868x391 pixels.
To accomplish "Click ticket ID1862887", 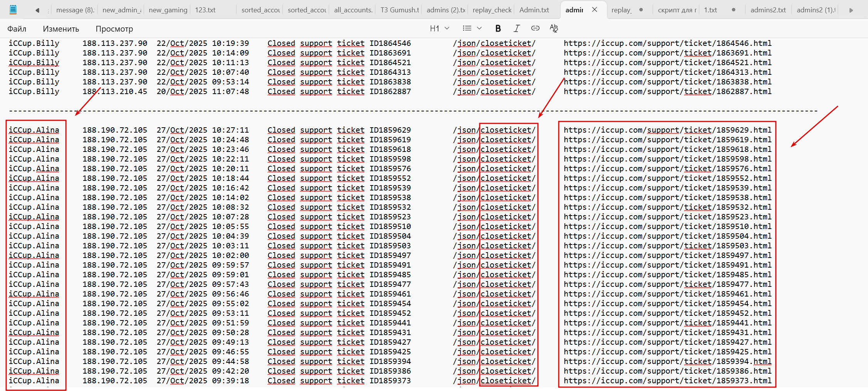I will click(390, 91).
